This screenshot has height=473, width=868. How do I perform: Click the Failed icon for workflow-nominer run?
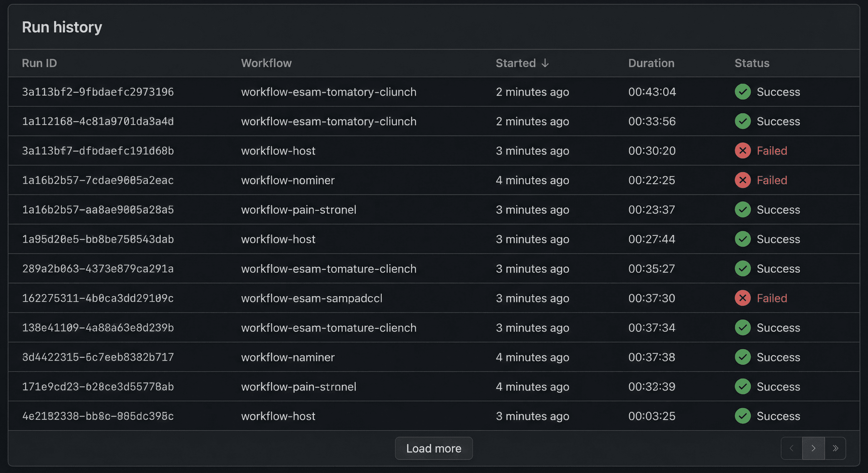click(743, 180)
